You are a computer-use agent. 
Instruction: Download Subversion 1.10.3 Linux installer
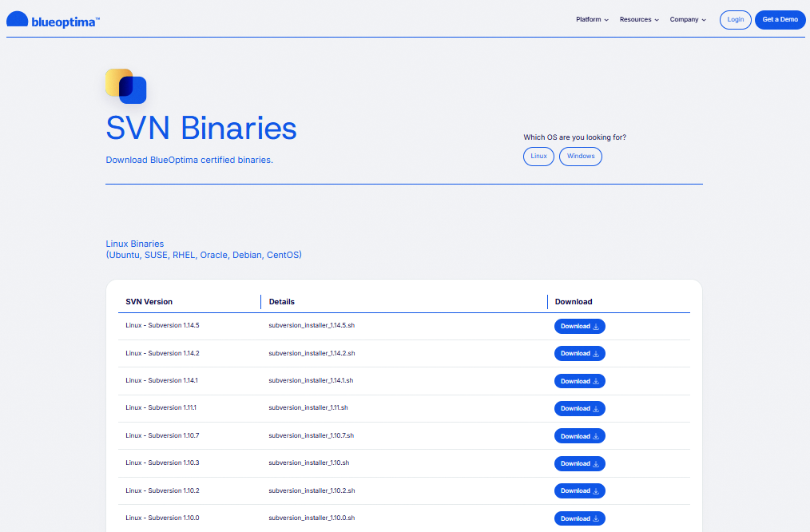[x=579, y=463]
